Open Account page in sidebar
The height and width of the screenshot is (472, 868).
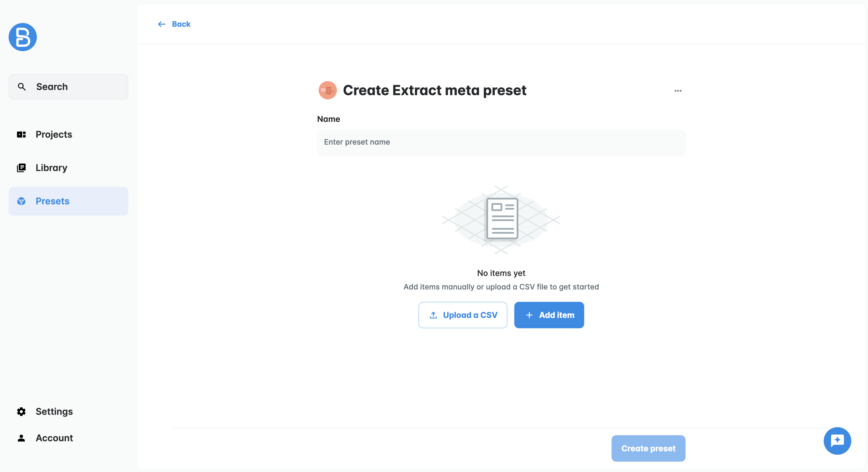tap(54, 438)
